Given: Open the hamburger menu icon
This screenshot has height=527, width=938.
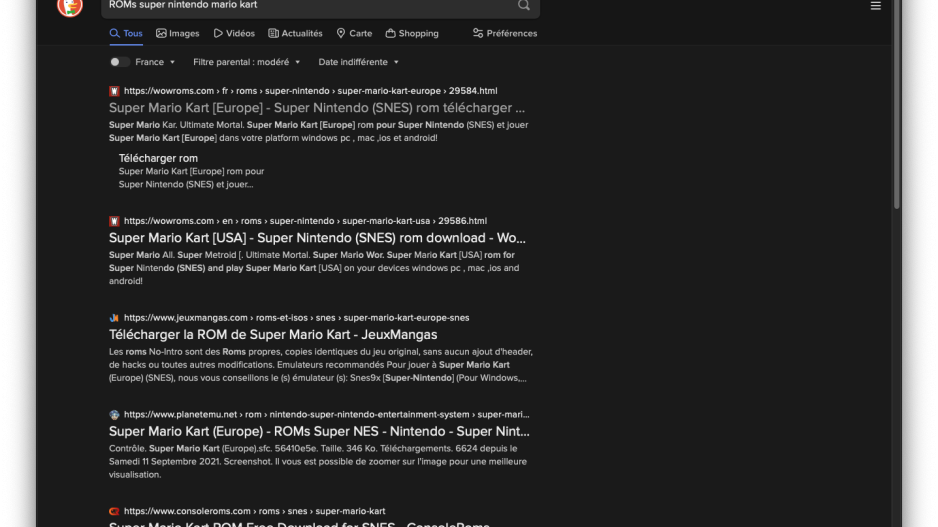Looking at the screenshot, I should click(875, 6).
